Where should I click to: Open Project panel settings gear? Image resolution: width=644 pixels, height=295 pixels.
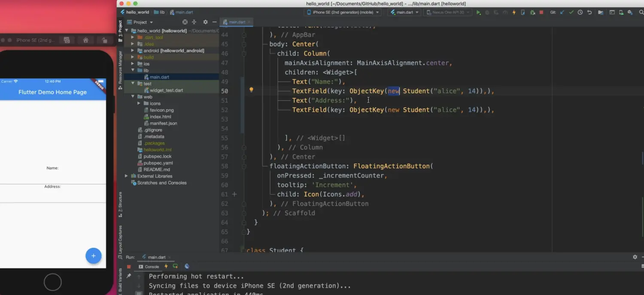205,22
